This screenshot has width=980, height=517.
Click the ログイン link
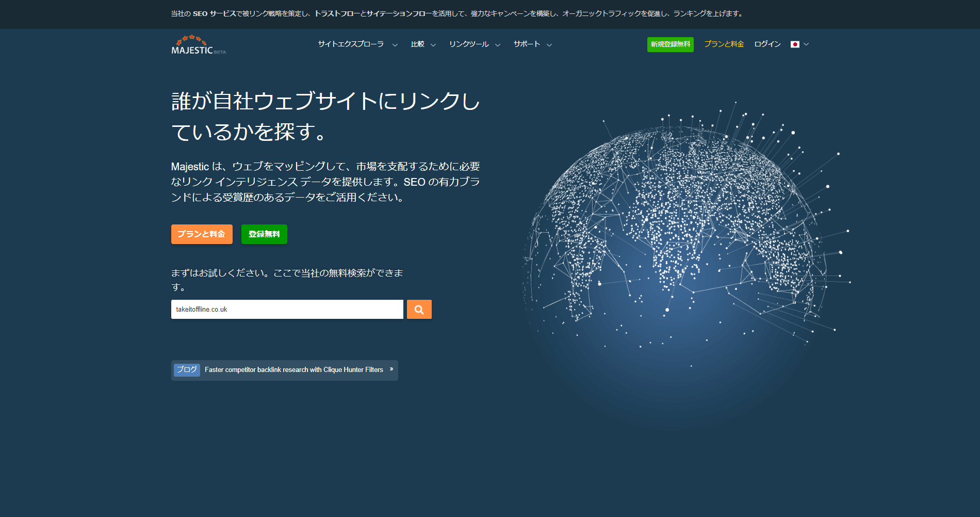tap(767, 44)
